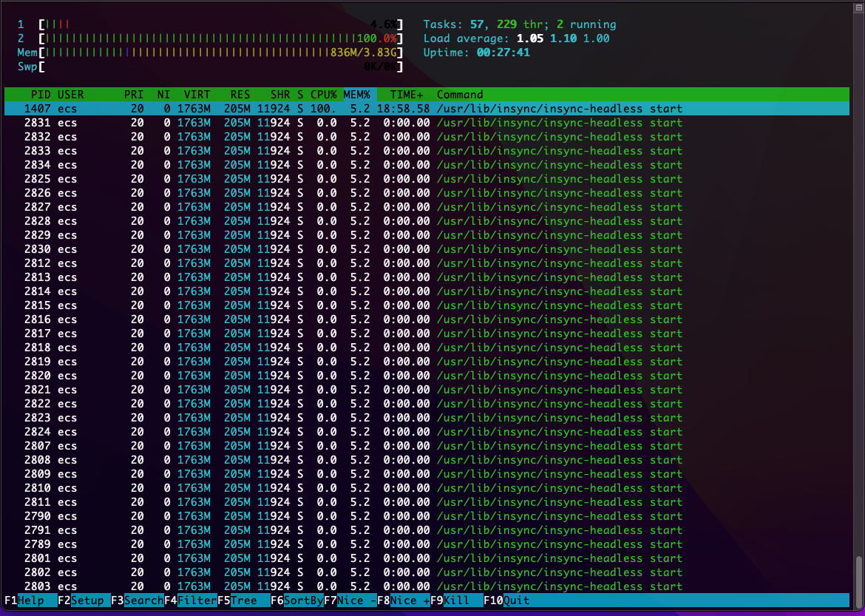Sort by the CPU% column header
The height and width of the screenshot is (616, 865).
click(x=322, y=95)
